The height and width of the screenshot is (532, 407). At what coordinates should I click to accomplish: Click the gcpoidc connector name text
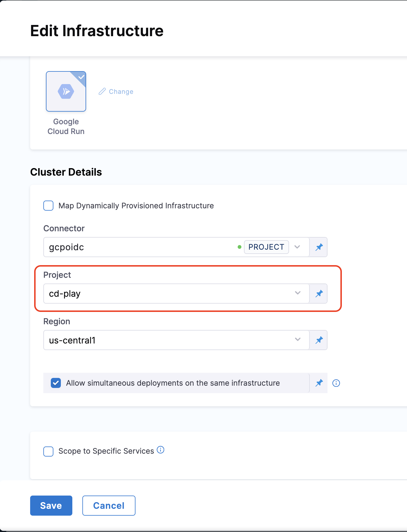tap(67, 247)
